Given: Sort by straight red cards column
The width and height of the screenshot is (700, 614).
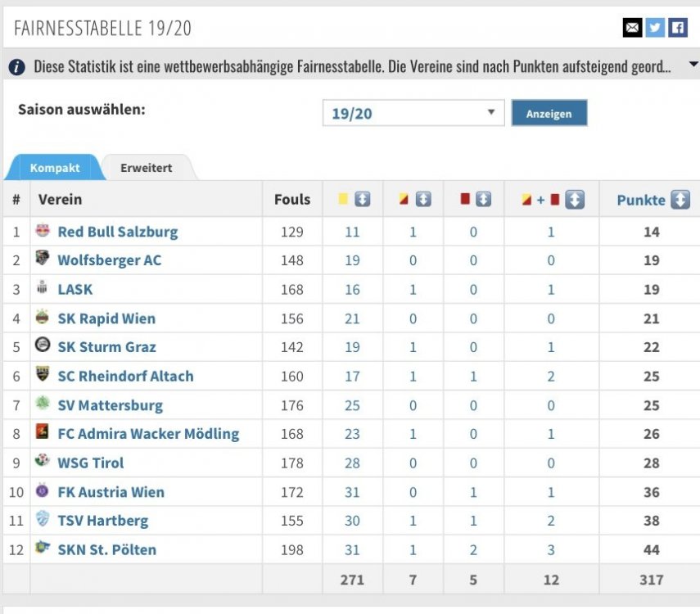Looking at the screenshot, I should pyautogui.click(x=483, y=199).
